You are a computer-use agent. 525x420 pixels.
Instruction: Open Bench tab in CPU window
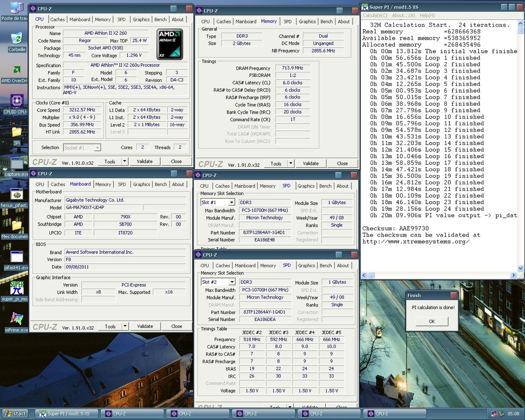click(160, 19)
